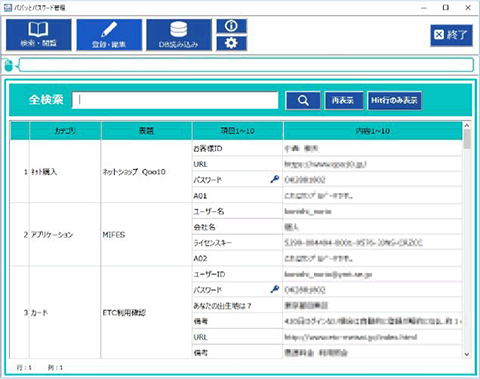
Task: Open settings with the gear icon
Action: coord(231,43)
